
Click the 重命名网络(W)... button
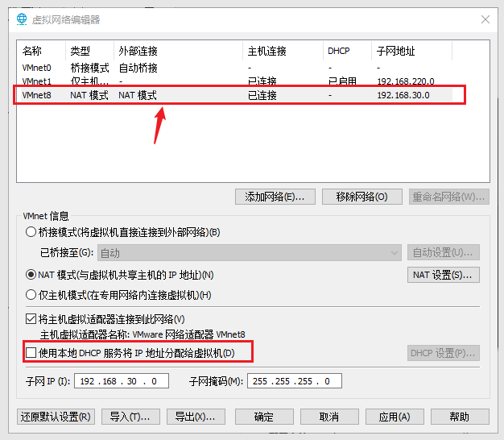point(449,197)
